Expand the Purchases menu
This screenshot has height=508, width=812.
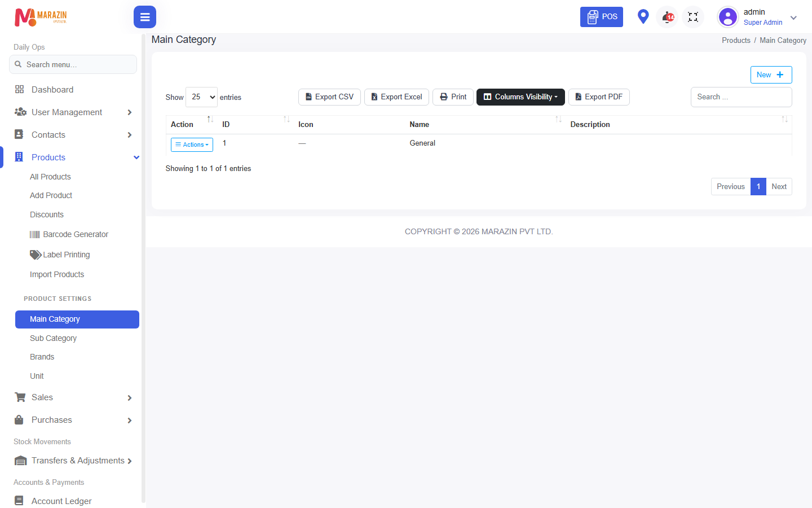click(x=73, y=420)
